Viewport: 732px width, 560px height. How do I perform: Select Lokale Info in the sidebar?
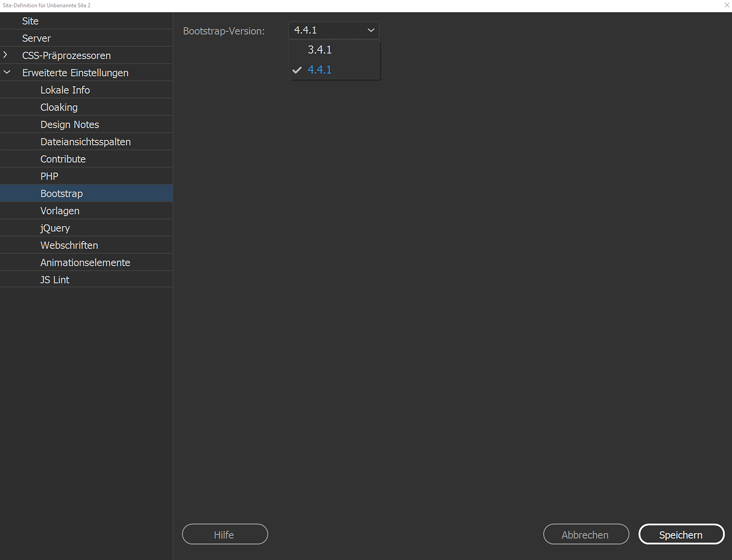click(x=65, y=90)
